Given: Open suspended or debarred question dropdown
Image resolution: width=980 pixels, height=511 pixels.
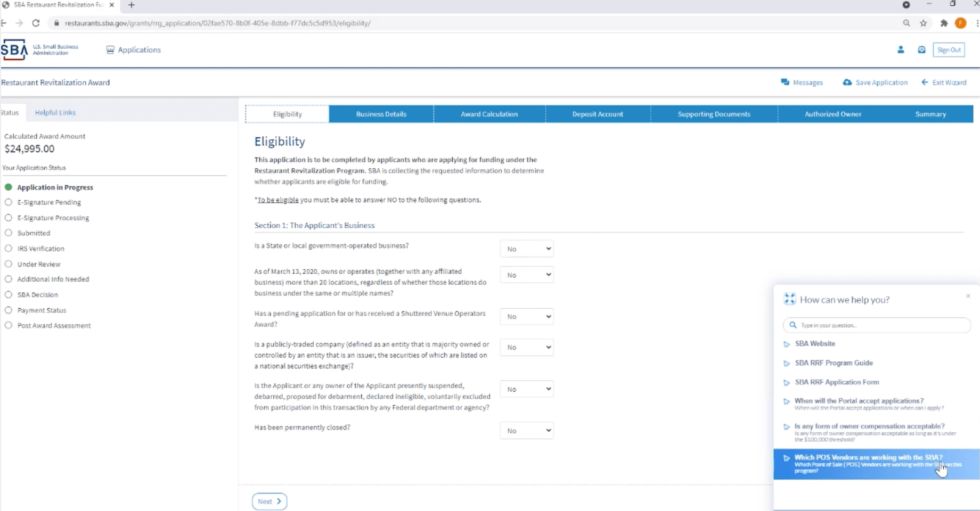Looking at the screenshot, I should [x=527, y=389].
